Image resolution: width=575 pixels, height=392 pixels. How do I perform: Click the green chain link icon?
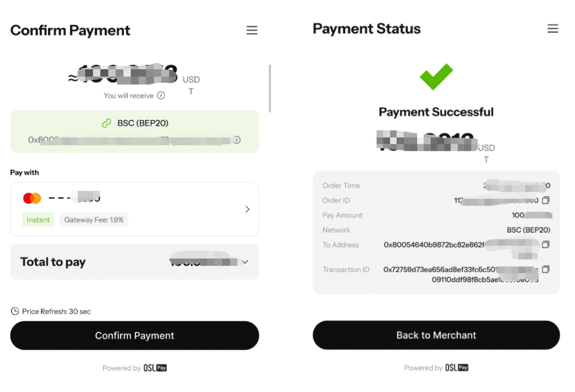coord(107,123)
